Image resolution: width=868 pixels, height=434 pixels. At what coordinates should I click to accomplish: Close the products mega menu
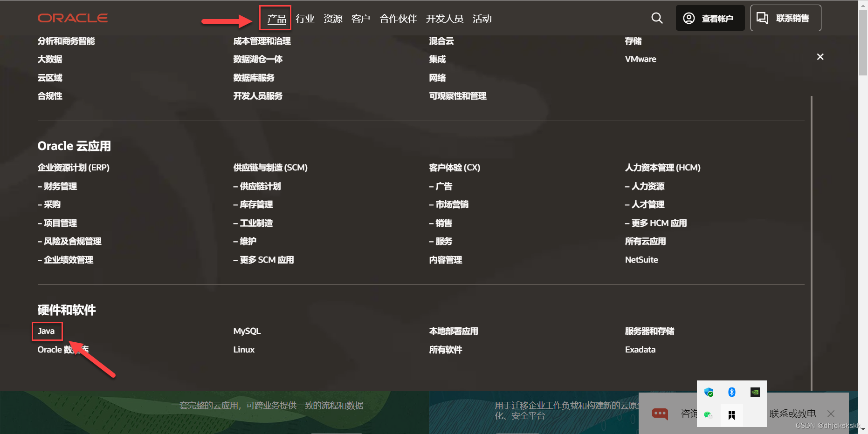point(820,57)
